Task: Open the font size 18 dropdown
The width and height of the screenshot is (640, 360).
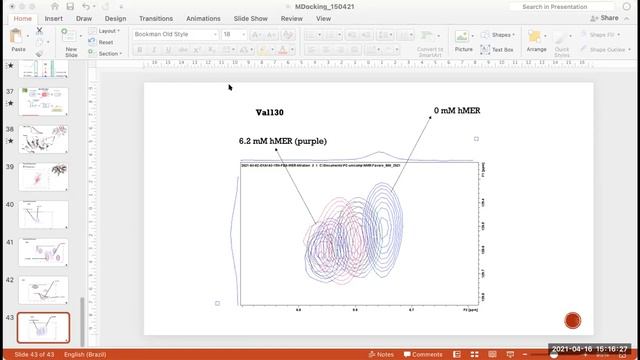Action: (x=244, y=35)
